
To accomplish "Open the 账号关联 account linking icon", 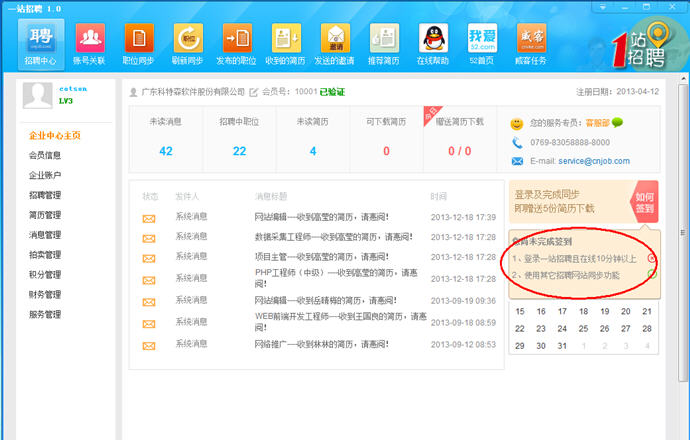I will click(90, 44).
